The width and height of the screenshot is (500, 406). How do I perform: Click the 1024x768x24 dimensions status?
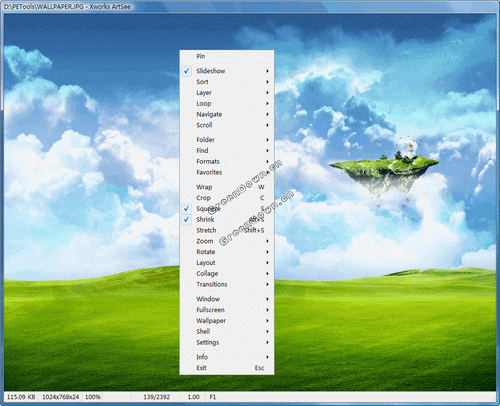pos(61,397)
